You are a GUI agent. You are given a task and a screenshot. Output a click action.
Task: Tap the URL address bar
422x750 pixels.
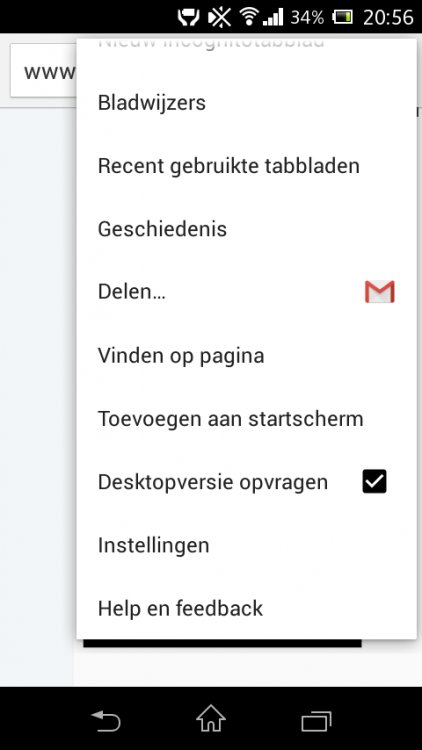pos(43,70)
